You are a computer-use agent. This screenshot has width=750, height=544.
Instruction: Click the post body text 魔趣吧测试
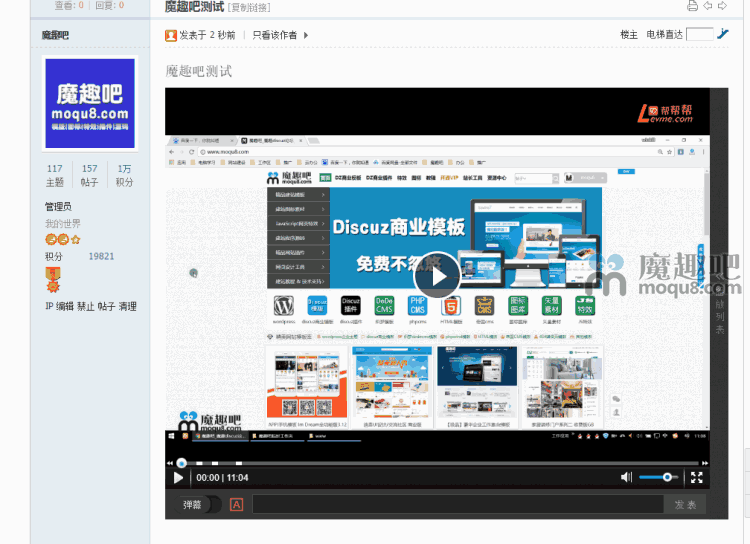click(x=199, y=71)
